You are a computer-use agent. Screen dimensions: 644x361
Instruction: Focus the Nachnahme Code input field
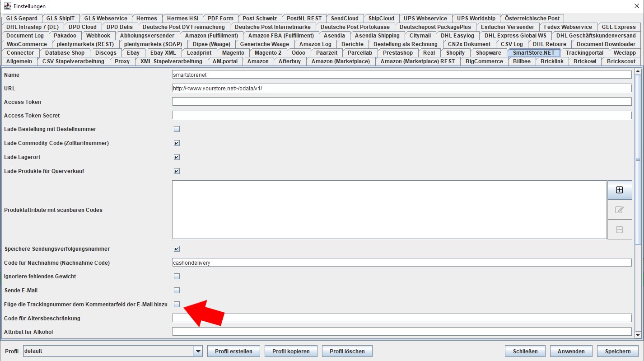(x=401, y=263)
